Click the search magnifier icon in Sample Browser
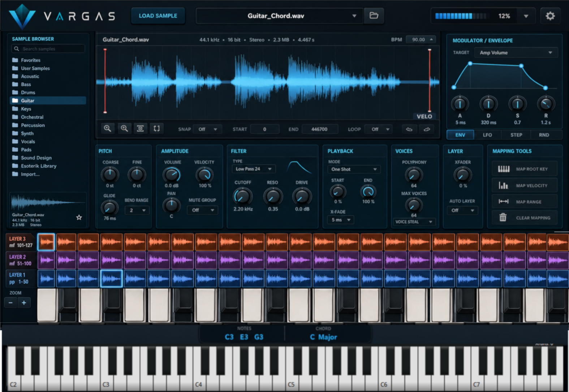Screen dimensions: 569x392 (x=16, y=48)
